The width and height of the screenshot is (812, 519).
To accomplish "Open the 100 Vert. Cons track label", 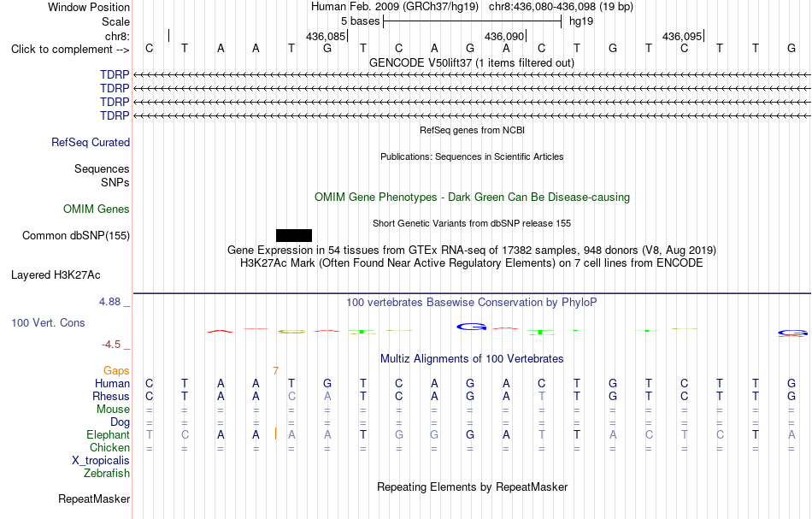I will pos(48,323).
